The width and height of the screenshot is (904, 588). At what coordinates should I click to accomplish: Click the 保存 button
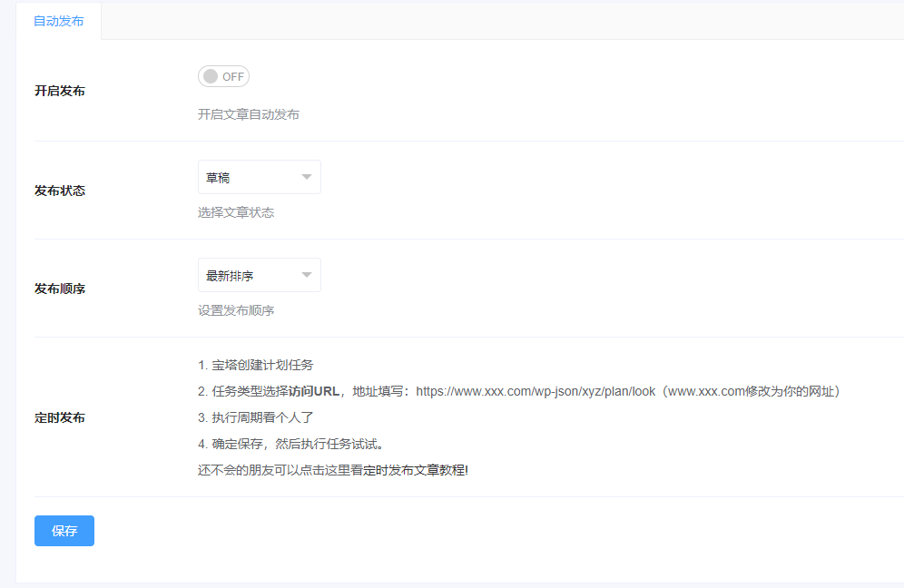tap(64, 531)
